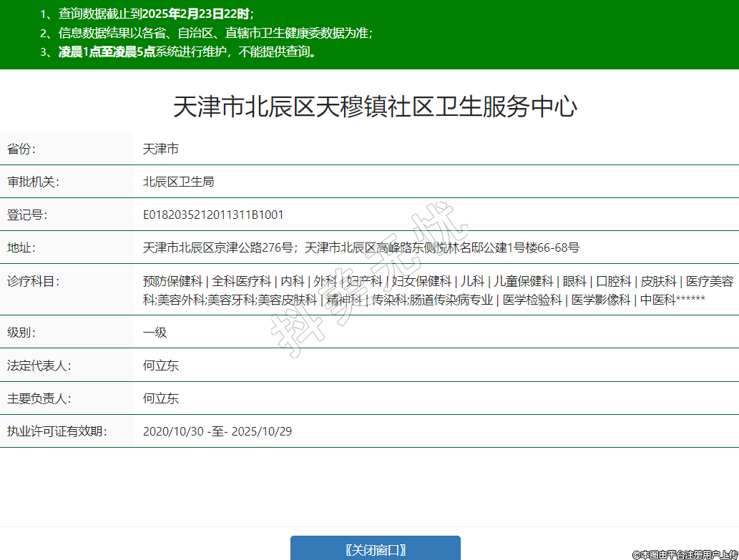Click the 凌晨1点至凌晨5点 maintenance notice

pyautogui.click(x=186, y=51)
